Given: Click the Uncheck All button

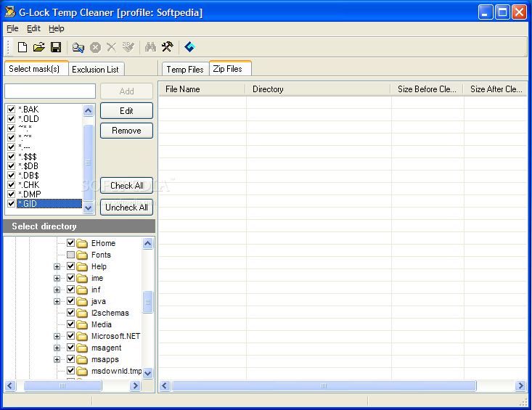Looking at the screenshot, I should [126, 208].
